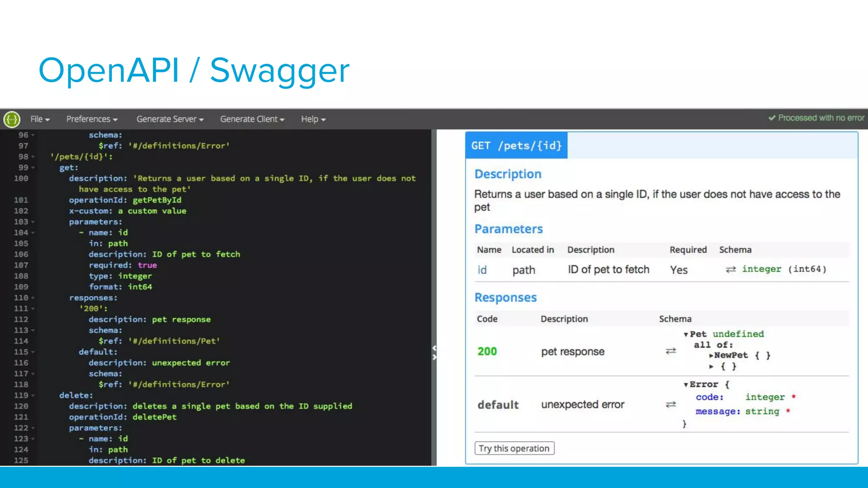The image size is (868, 488).
Task: Click the 'Located in' column header
Action: coord(533,250)
